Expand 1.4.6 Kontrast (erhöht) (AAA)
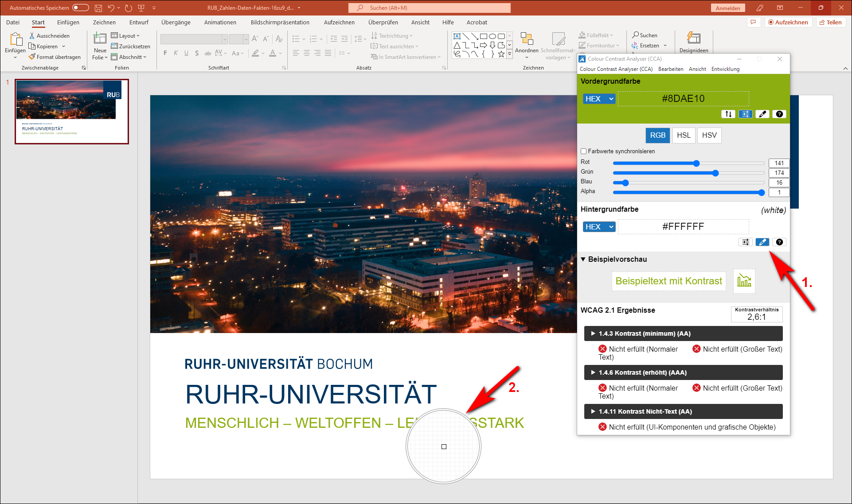 683,372
